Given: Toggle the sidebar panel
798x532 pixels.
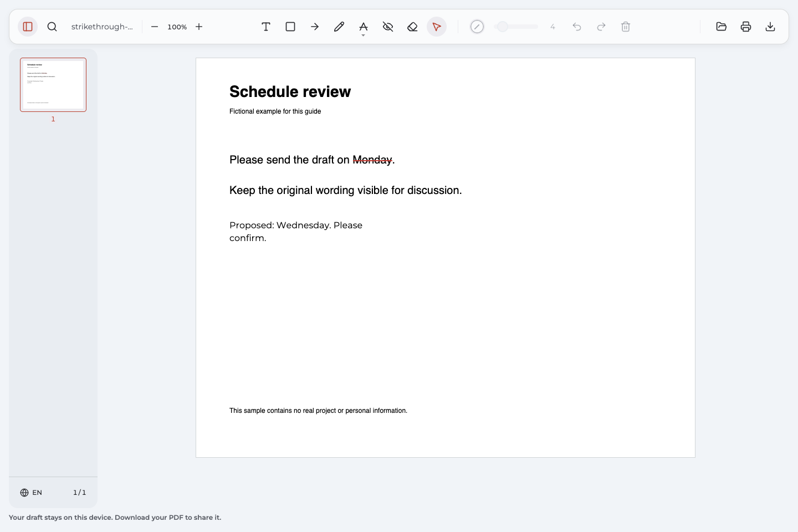Looking at the screenshot, I should click(x=28, y=27).
